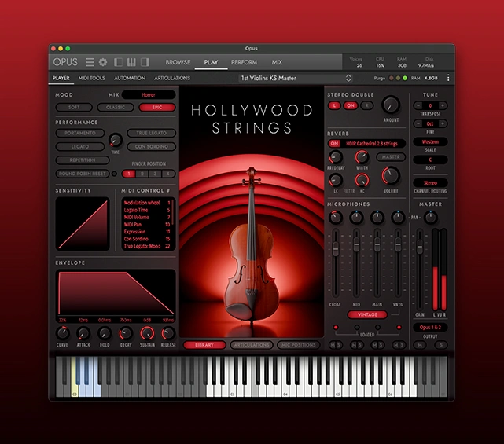Click the green Purge indicator dot
Viewport: 504px width, 444px height.
click(405, 78)
